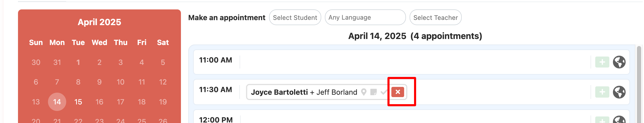The image size is (644, 123).
Task: Add appointment at 11:30 AM
Action: click(602, 92)
